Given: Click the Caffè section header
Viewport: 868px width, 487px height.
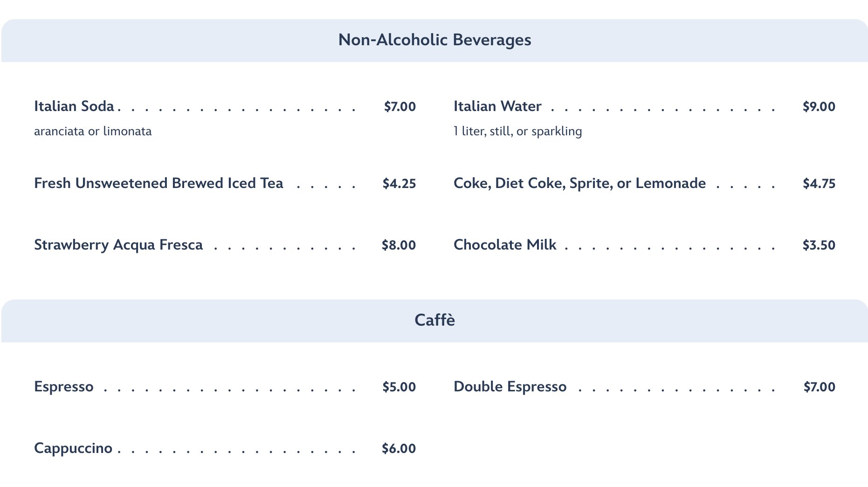Looking at the screenshot, I should tap(434, 320).
